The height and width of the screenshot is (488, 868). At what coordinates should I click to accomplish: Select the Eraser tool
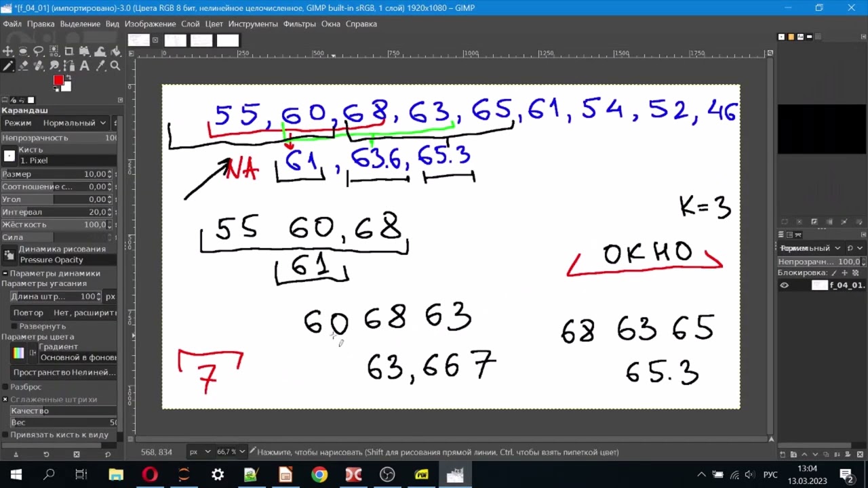(23, 66)
